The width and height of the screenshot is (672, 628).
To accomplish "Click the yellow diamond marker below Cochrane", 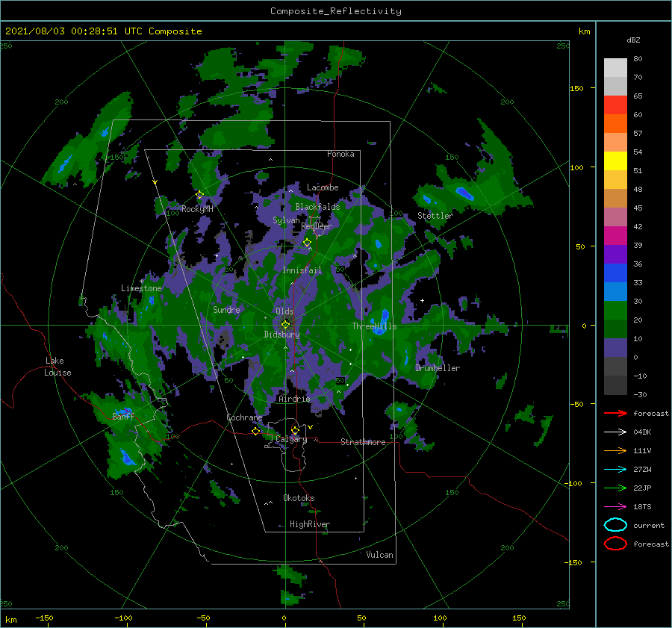I will [x=256, y=431].
